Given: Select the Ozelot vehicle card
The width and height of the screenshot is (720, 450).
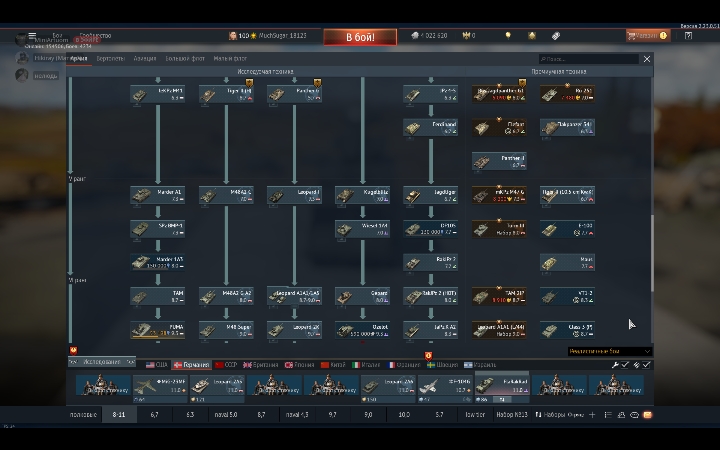Looking at the screenshot, I should click(x=363, y=330).
